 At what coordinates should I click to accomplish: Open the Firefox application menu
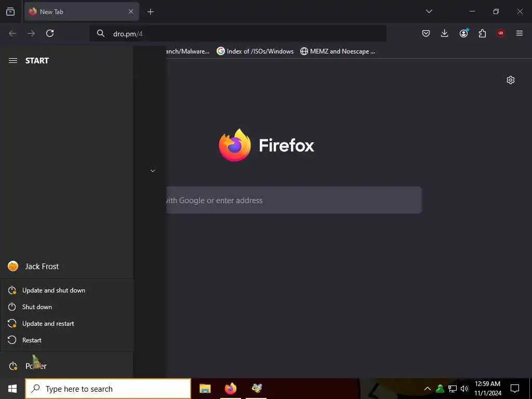click(520, 33)
